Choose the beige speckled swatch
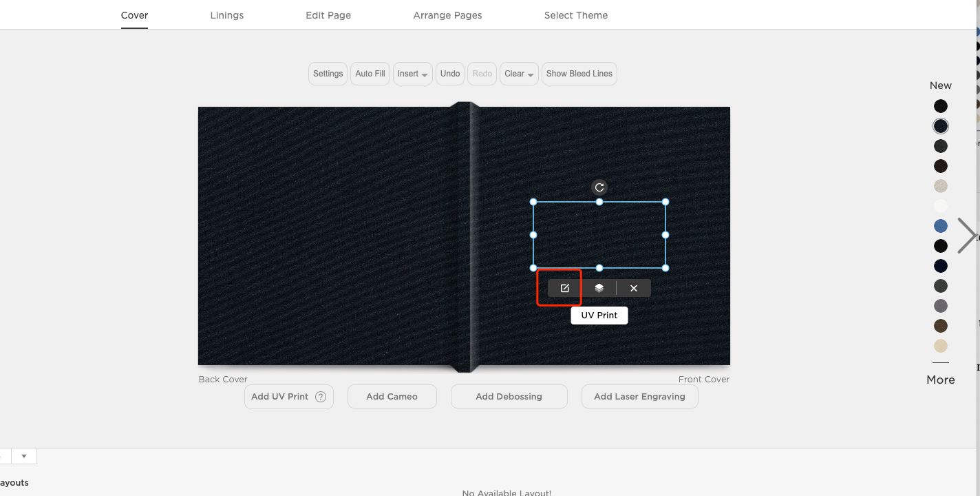Image resolution: width=980 pixels, height=496 pixels. coord(941,186)
